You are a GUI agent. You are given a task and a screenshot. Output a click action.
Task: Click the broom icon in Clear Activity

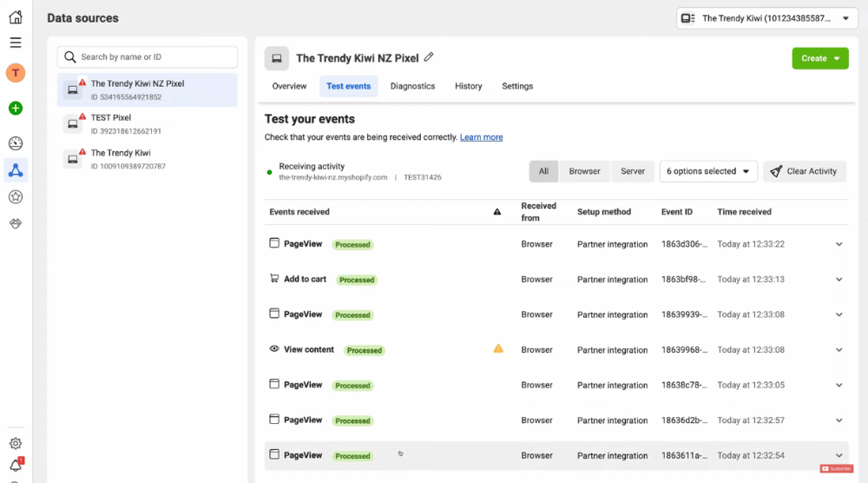(776, 171)
